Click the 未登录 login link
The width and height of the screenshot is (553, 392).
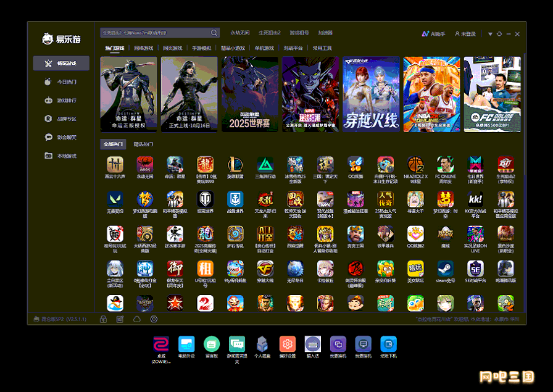tap(465, 34)
